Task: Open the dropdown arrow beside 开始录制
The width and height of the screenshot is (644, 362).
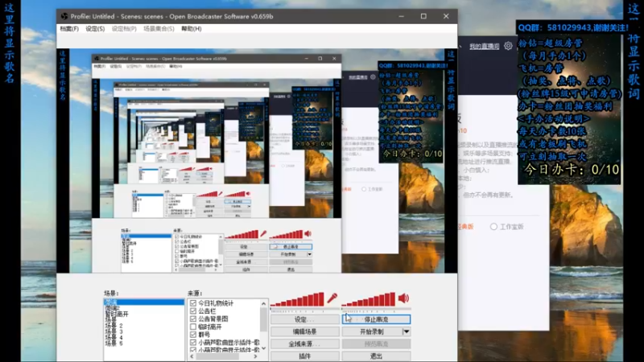Action: 406,331
